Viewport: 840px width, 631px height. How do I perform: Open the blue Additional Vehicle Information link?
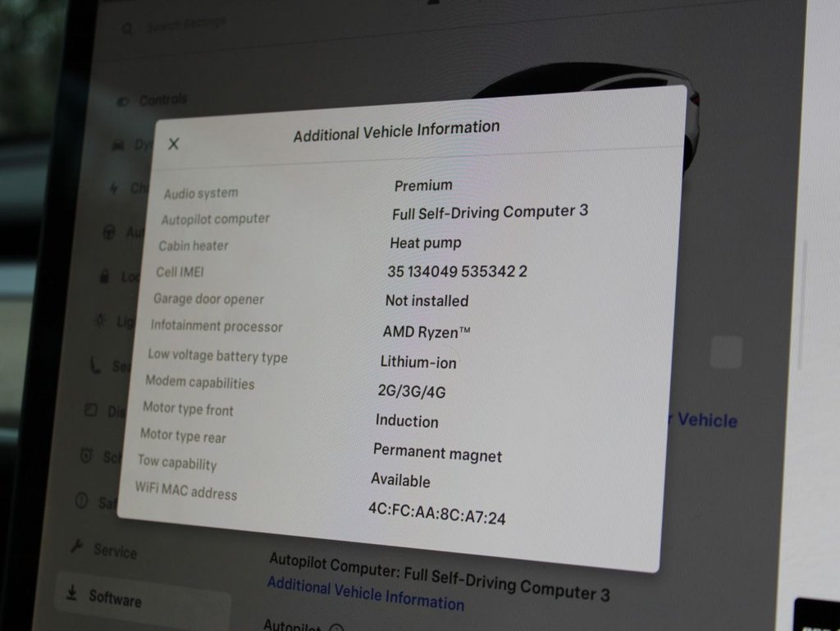(x=365, y=595)
